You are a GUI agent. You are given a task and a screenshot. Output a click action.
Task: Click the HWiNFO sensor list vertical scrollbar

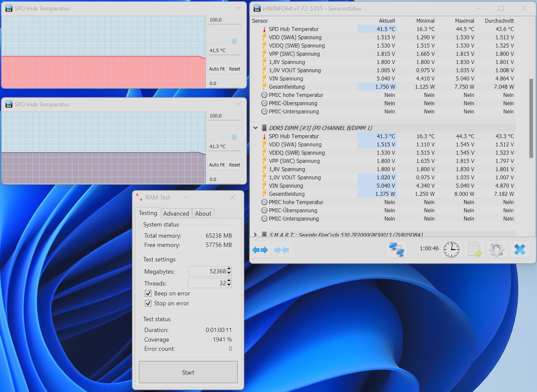(531, 118)
